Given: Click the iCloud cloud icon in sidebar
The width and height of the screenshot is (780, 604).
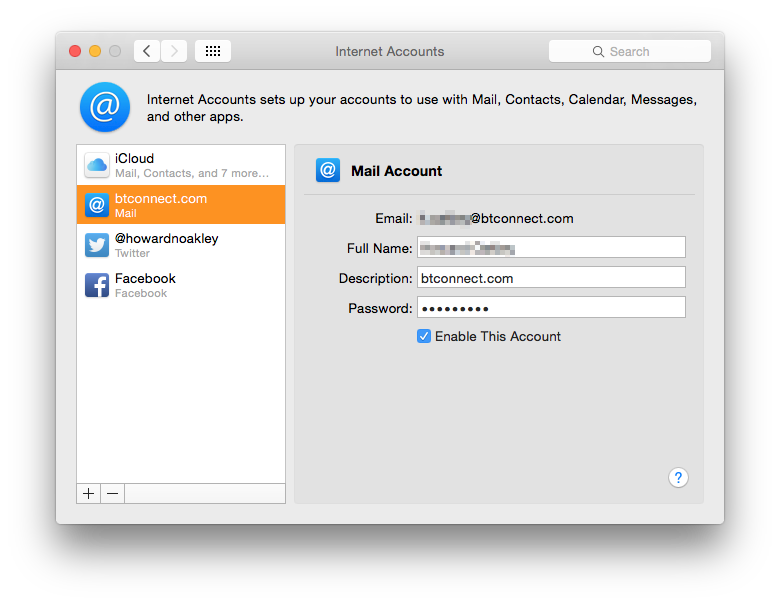Looking at the screenshot, I should click(97, 165).
